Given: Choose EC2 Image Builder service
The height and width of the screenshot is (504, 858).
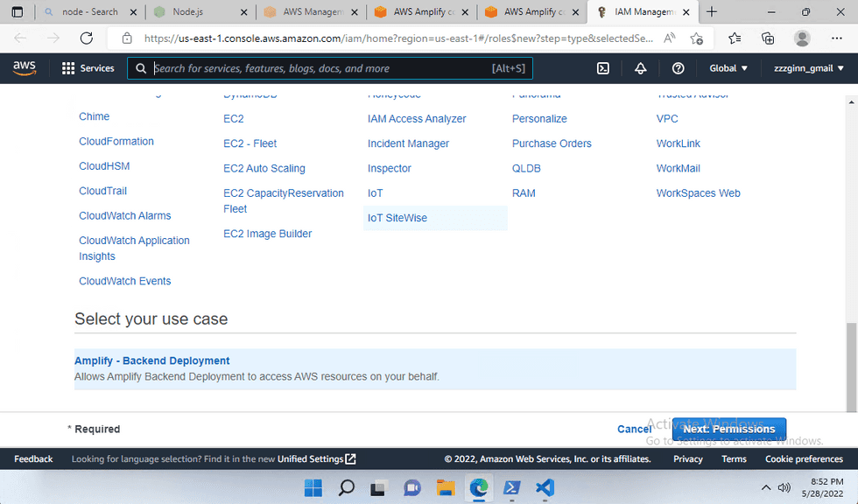Looking at the screenshot, I should tap(268, 234).
